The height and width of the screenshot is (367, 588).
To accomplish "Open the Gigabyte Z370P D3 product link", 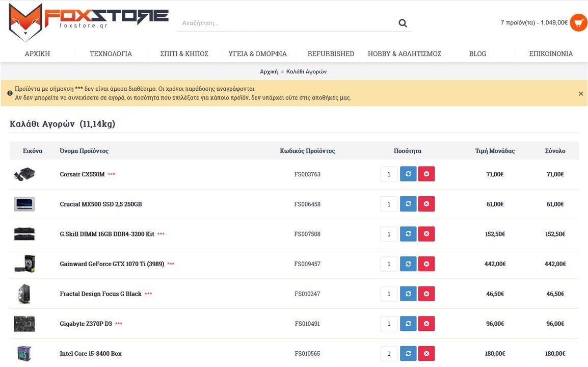I will [x=86, y=324].
